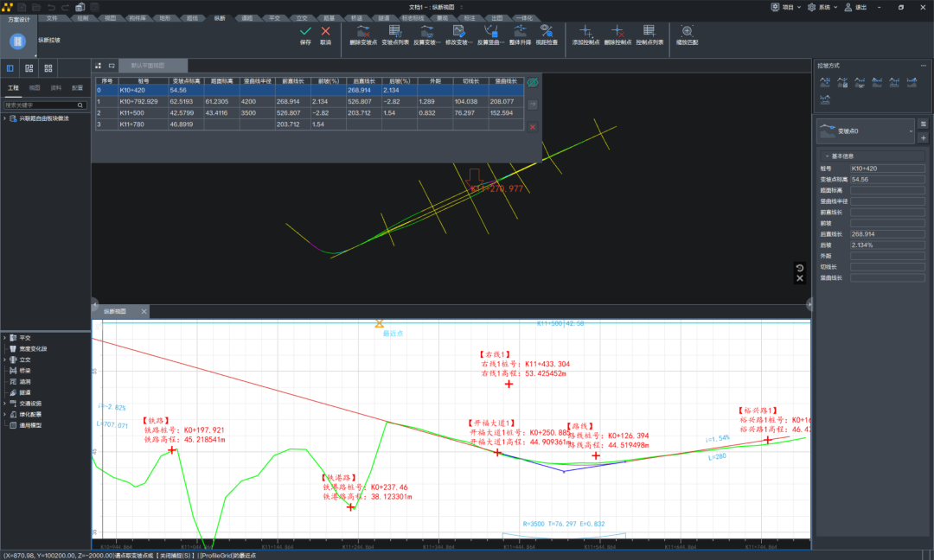934x560 pixels.
Task: Click the plus button under list icon in properties
Action: [924, 138]
